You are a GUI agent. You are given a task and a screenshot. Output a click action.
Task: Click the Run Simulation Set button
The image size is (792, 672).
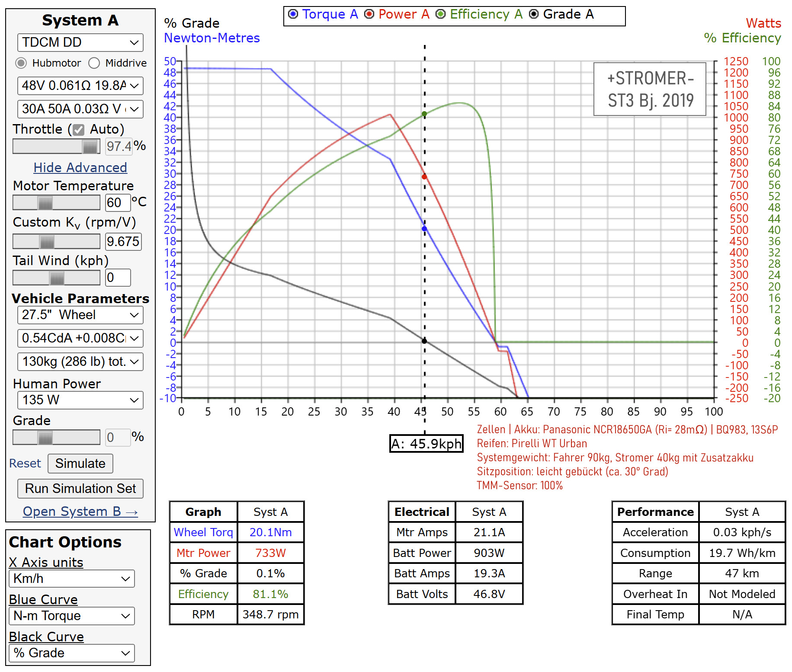(x=80, y=489)
